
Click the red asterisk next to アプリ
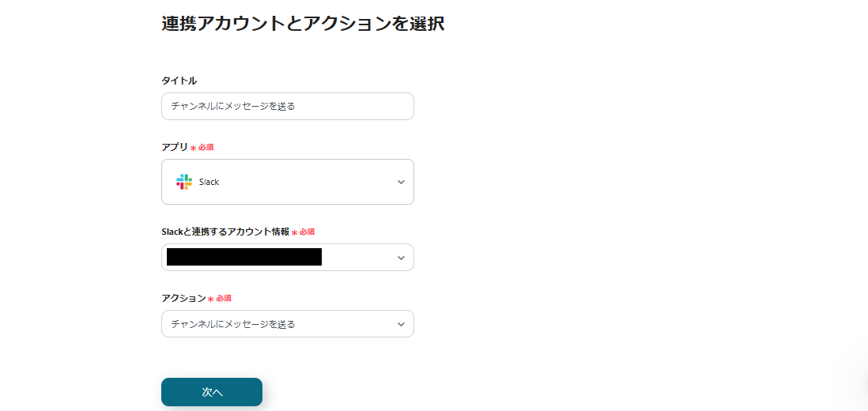193,149
